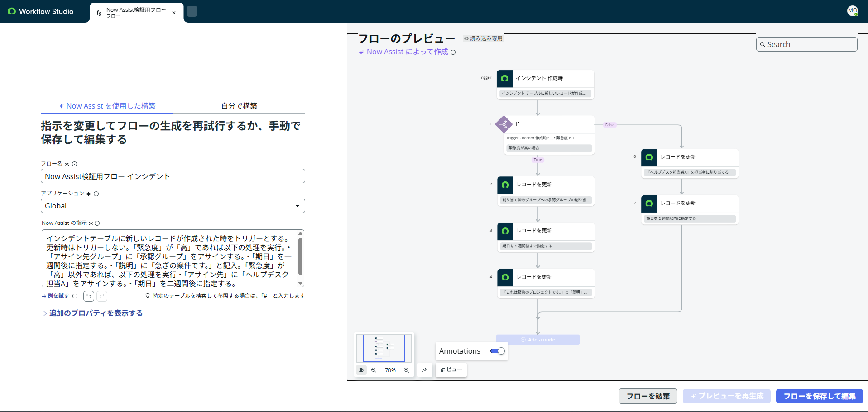
Task: Click the フローを保存して編集 button
Action: [x=819, y=396]
